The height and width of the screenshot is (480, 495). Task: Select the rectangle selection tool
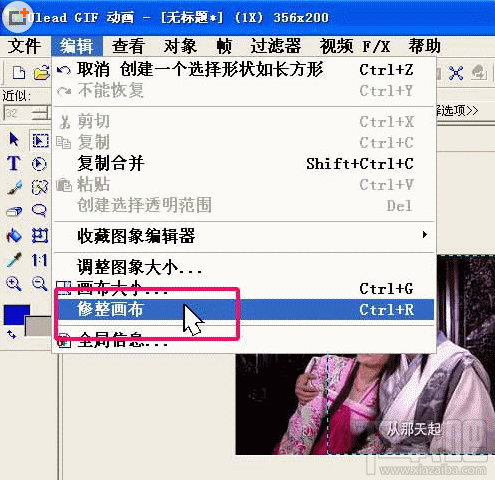click(40, 140)
